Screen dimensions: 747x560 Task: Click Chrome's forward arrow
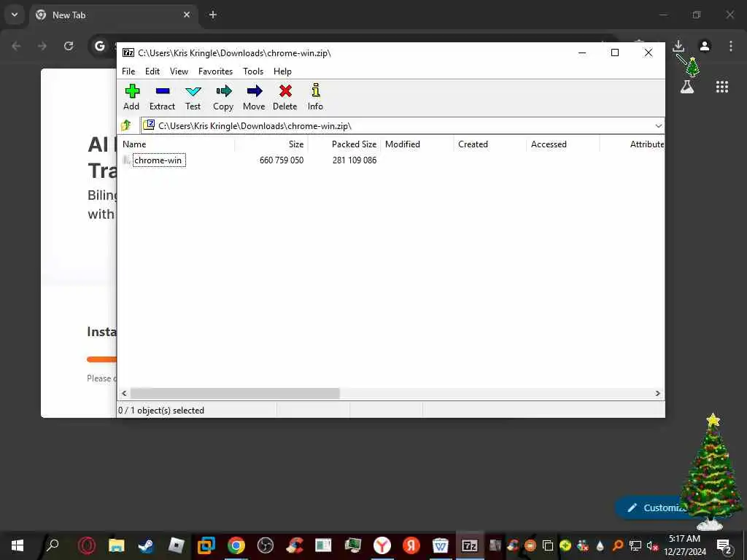pos(42,46)
